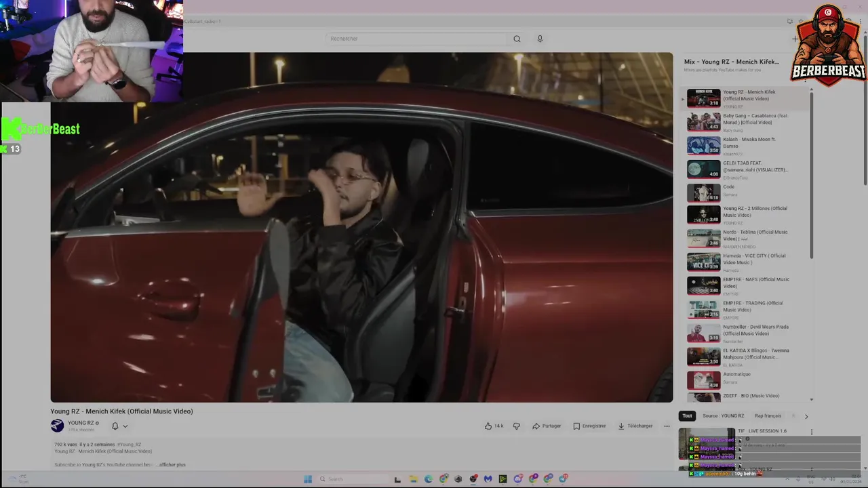
Task: Save video with Enregistrer button
Action: (589, 426)
